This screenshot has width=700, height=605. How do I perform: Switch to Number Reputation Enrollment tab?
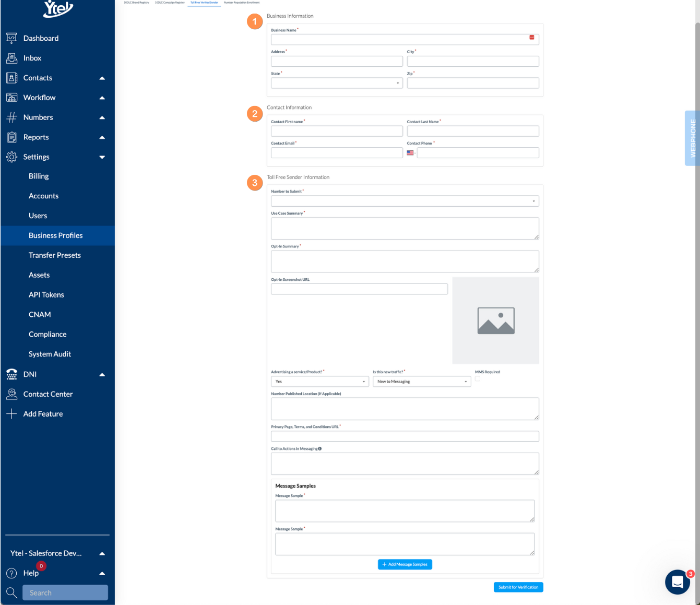pos(242,3)
